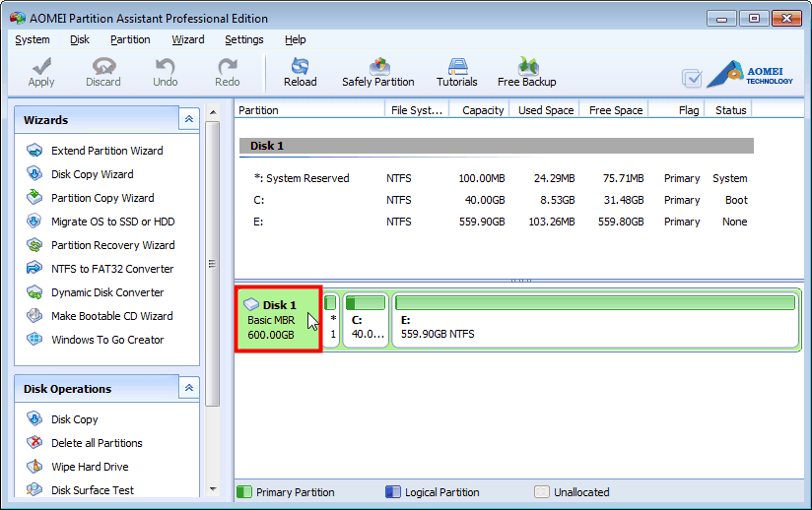Image resolution: width=812 pixels, height=510 pixels.
Task: Open the Wizard menu
Action: [188, 39]
